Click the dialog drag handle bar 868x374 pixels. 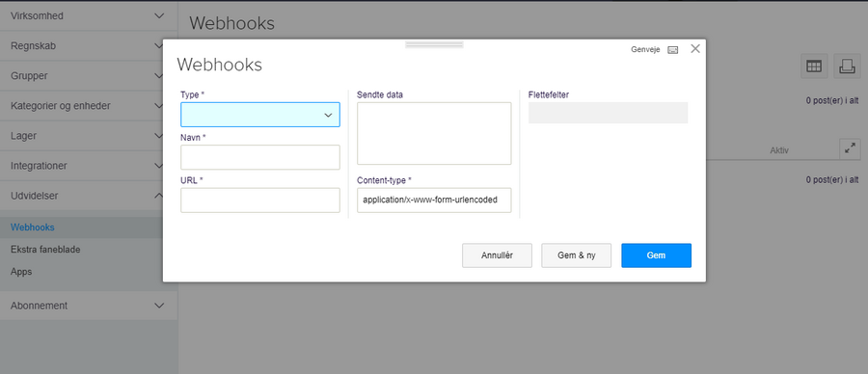click(434, 44)
